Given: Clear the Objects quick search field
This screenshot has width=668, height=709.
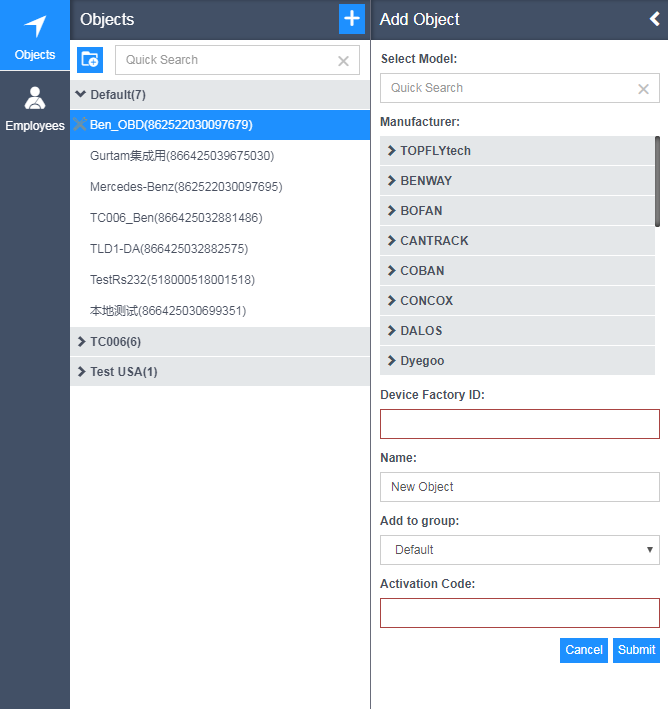Looking at the screenshot, I should tap(343, 61).
